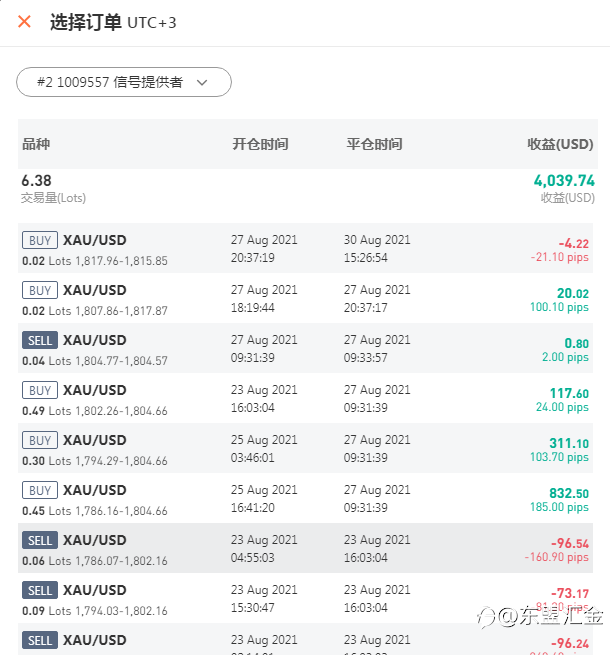Select the order with 832.50 profit
The height and width of the screenshot is (655, 610).
pyautogui.click(x=305, y=498)
